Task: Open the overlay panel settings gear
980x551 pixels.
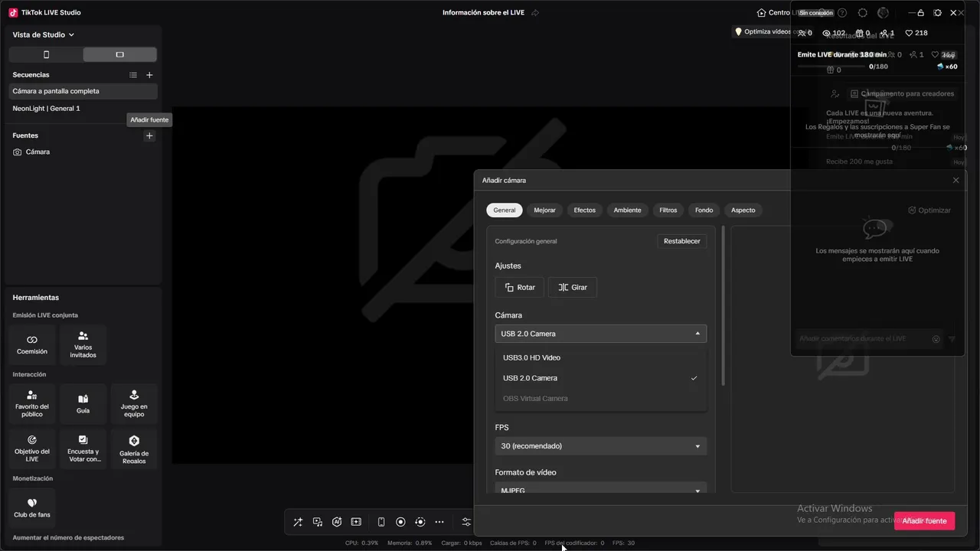Action: [937, 13]
